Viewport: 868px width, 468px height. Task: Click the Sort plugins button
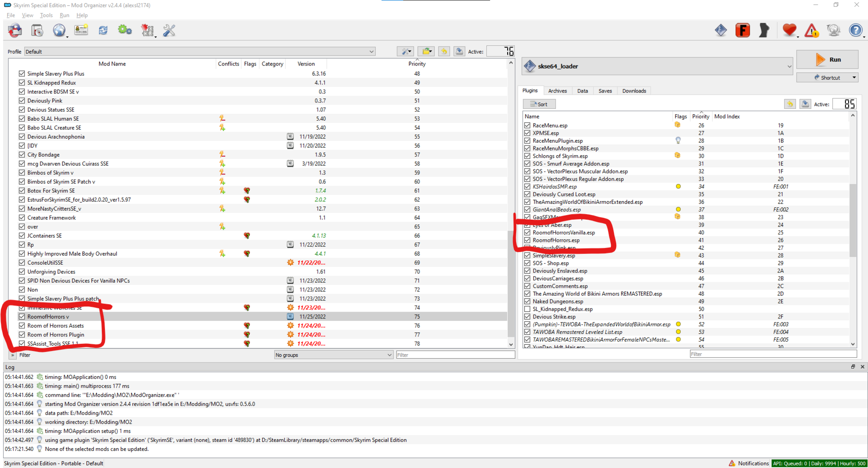click(539, 104)
